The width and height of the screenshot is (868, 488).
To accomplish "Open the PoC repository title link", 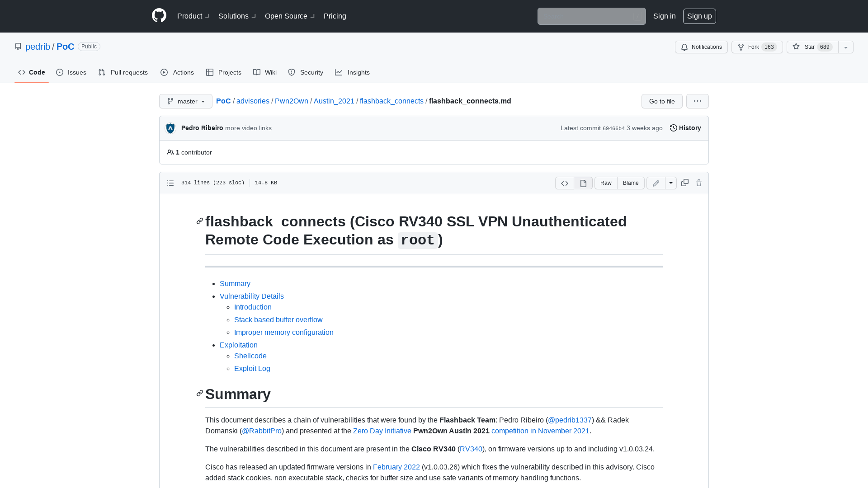I will (65, 47).
